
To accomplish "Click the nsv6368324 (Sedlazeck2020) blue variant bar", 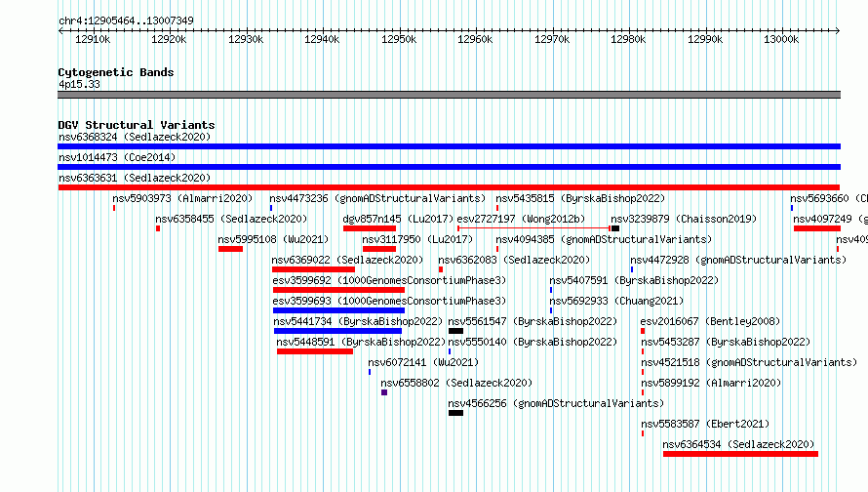I will click(449, 146).
